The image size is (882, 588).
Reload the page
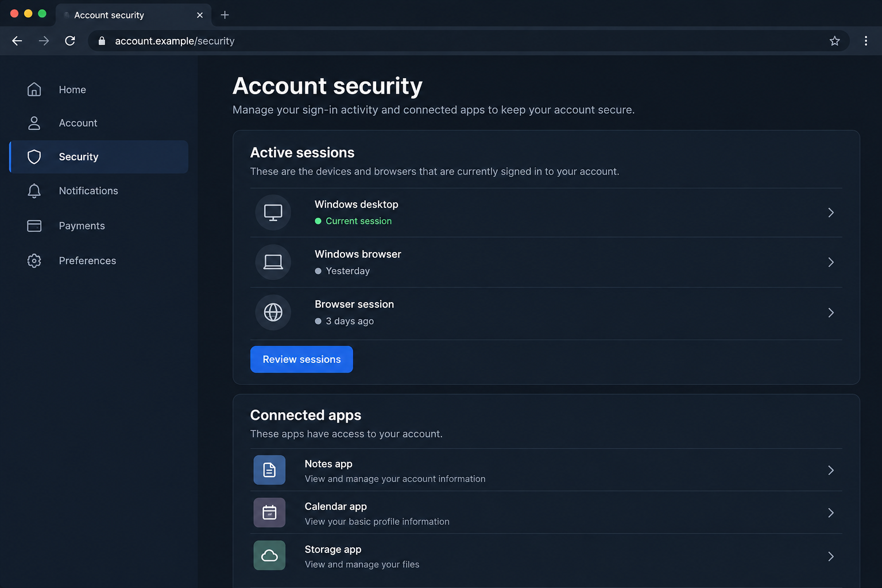click(x=70, y=41)
